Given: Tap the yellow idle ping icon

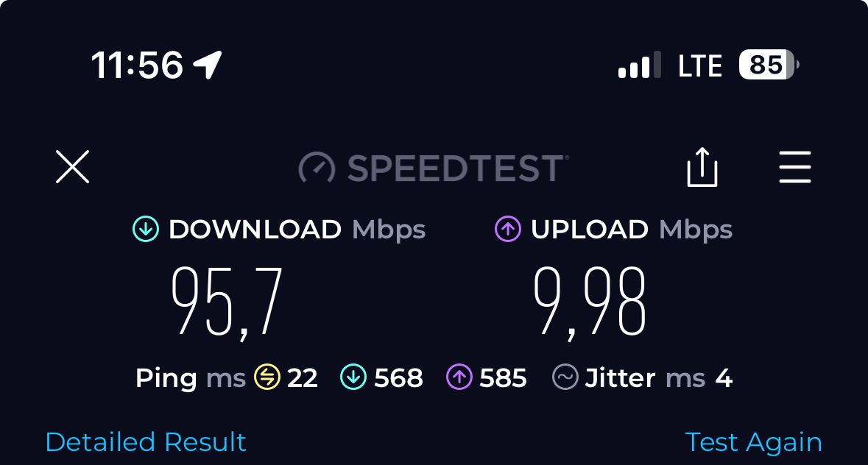Looking at the screenshot, I should (x=267, y=377).
